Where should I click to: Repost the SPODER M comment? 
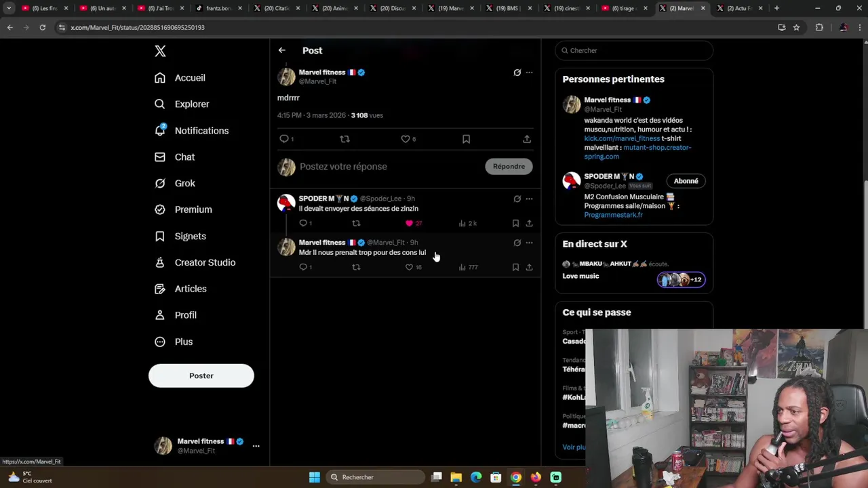click(356, 223)
